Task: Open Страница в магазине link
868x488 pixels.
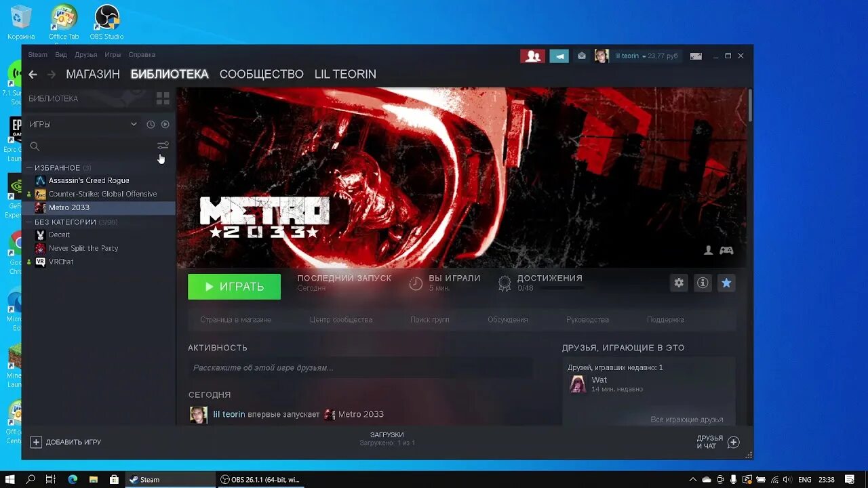Action: [x=235, y=320]
